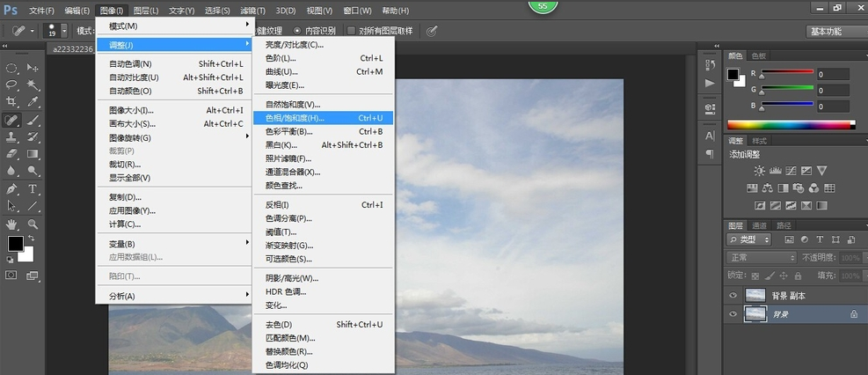This screenshot has height=375, width=868.
Task: Select the Crop tool
Action: coord(11,101)
